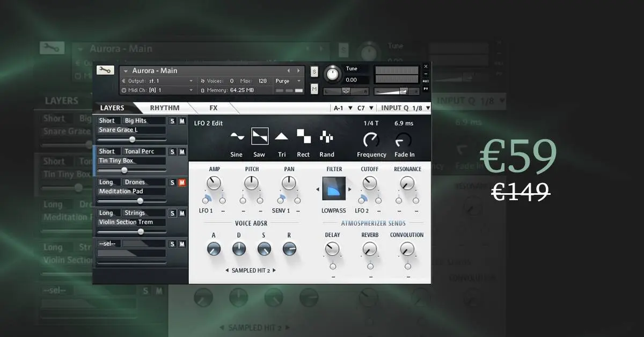Image resolution: width=644 pixels, height=337 pixels.
Task: Click AMP LFO 1 modulation label
Action: point(206,211)
